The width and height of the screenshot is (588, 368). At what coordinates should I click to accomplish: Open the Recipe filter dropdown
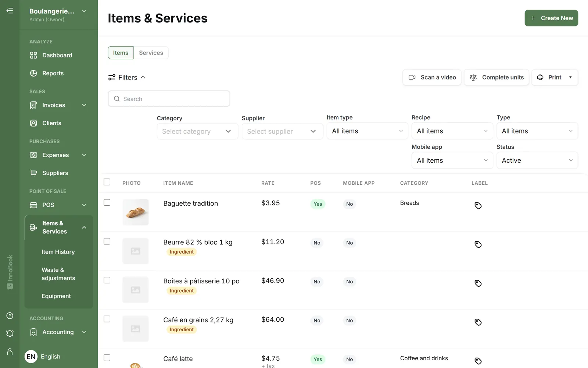pyautogui.click(x=452, y=131)
